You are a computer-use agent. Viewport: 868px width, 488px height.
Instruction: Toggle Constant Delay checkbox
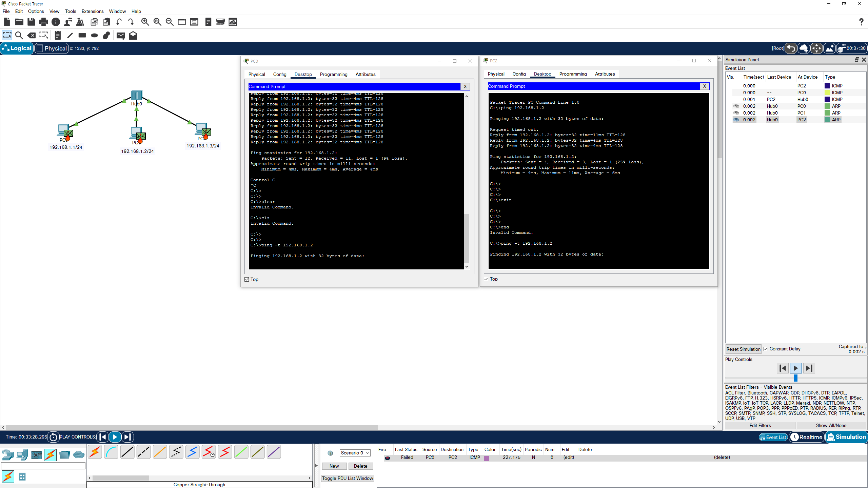(766, 349)
